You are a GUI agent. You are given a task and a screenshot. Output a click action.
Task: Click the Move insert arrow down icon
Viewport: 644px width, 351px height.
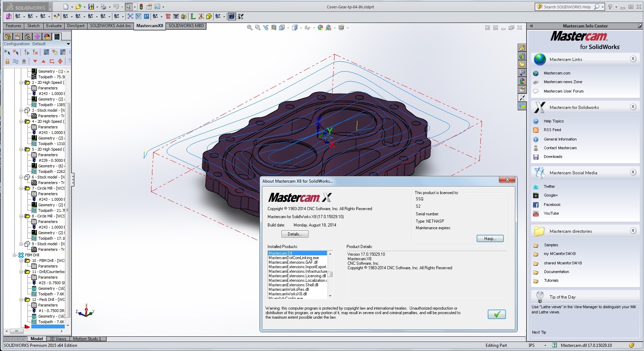[x=35, y=61]
